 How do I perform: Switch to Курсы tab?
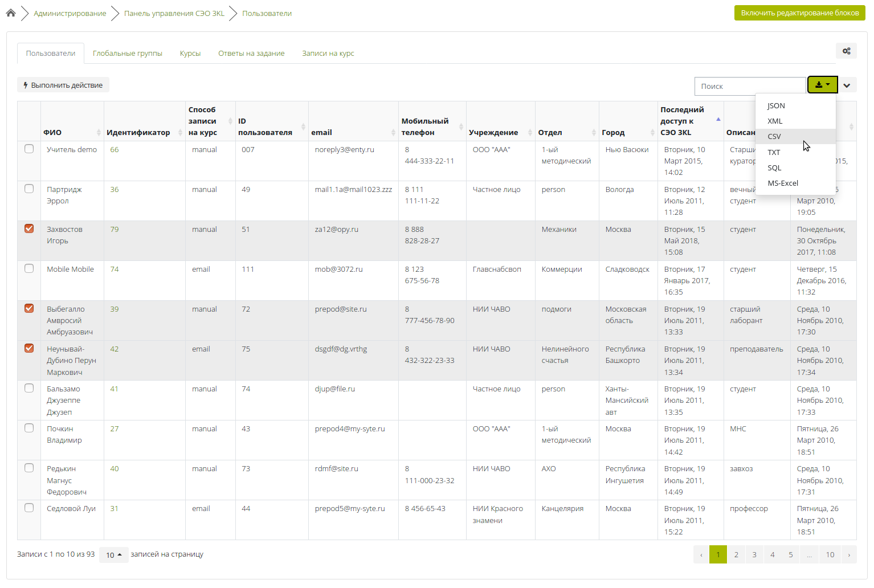[190, 53]
